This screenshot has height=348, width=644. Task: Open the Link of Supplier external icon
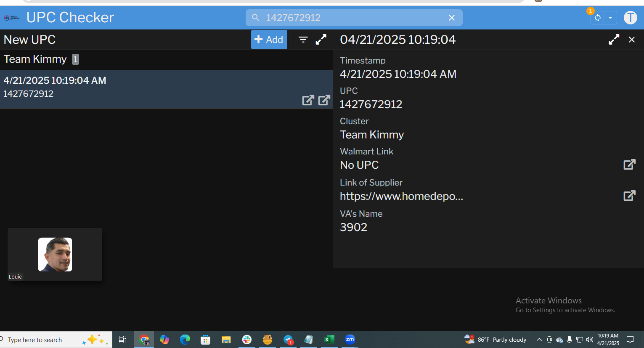point(629,196)
